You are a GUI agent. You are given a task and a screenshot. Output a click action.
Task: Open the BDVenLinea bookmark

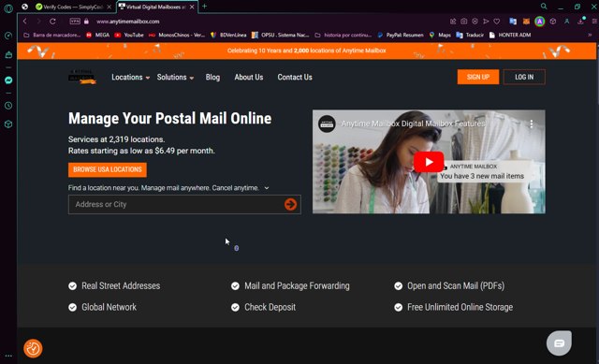(x=228, y=35)
